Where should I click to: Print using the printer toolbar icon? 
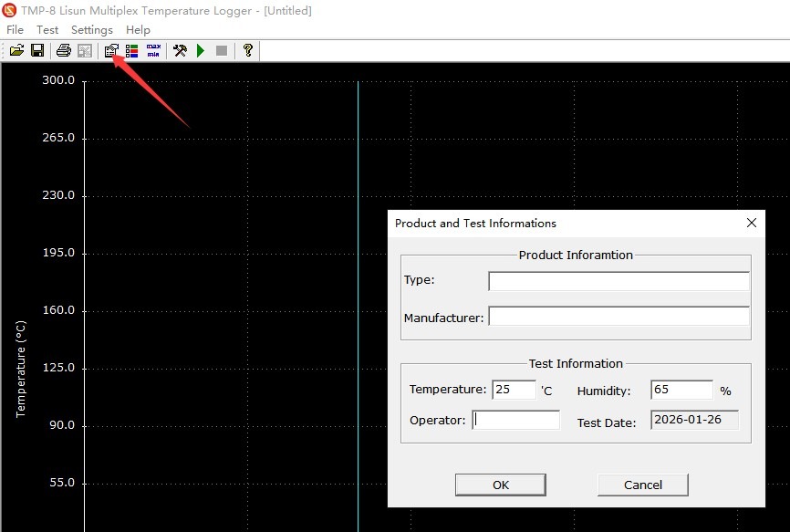click(64, 50)
